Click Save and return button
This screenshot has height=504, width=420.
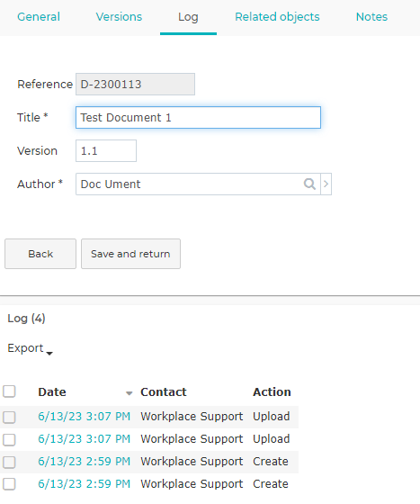click(x=130, y=254)
